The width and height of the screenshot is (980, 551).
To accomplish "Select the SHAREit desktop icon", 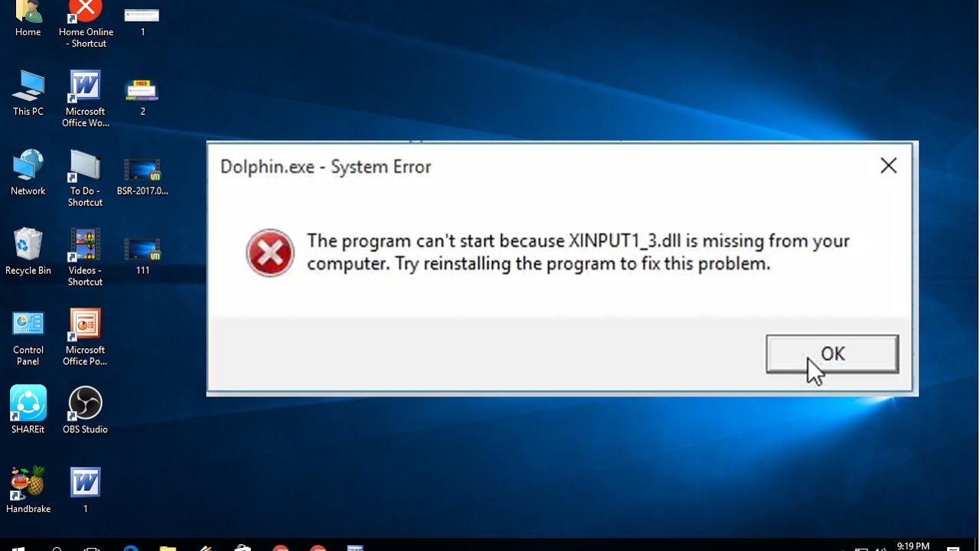I will [28, 409].
